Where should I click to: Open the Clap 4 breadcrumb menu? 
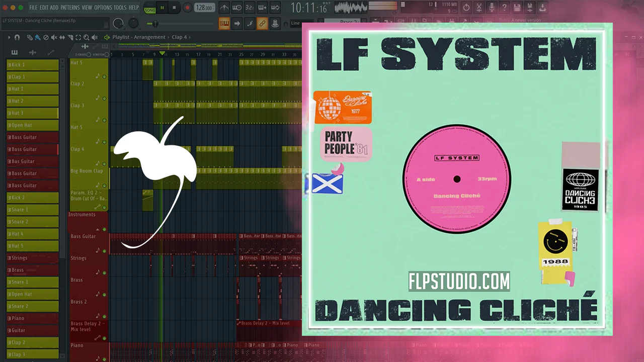[x=180, y=37]
